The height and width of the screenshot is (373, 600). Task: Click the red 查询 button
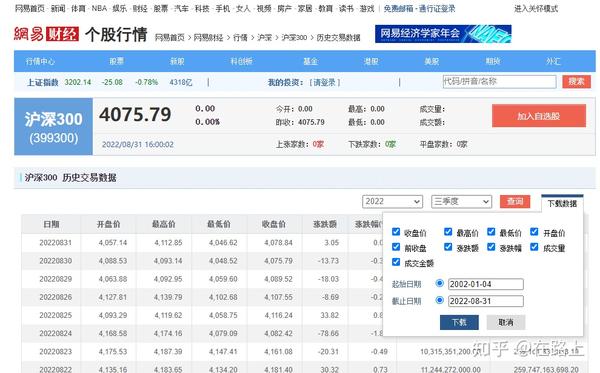[x=515, y=202]
